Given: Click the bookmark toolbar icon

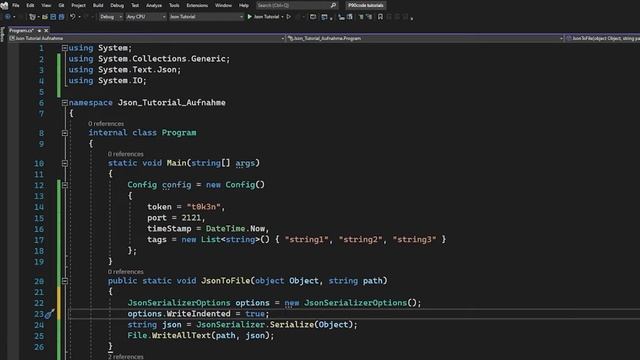Looking at the screenshot, I should click(380, 17).
